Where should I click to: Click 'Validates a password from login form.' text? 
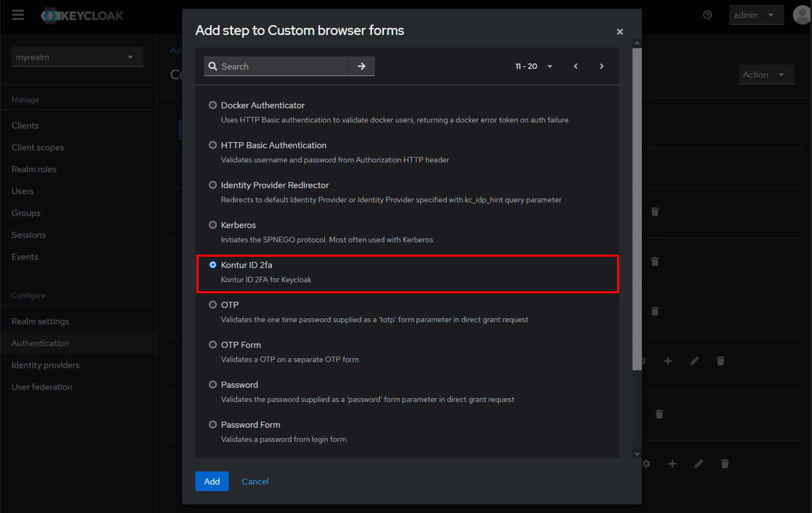coord(284,439)
